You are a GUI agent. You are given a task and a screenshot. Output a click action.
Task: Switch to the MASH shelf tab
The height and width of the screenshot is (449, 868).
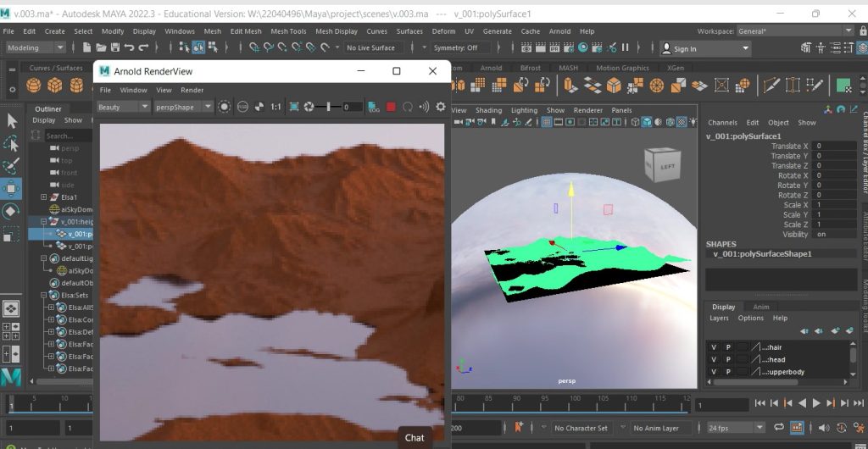click(568, 68)
